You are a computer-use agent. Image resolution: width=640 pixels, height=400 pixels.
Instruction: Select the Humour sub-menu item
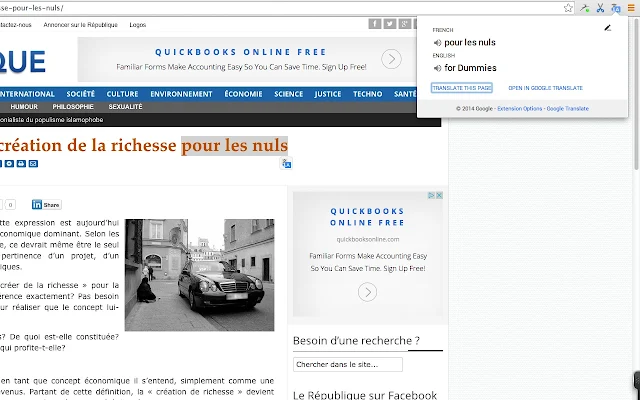pos(24,107)
